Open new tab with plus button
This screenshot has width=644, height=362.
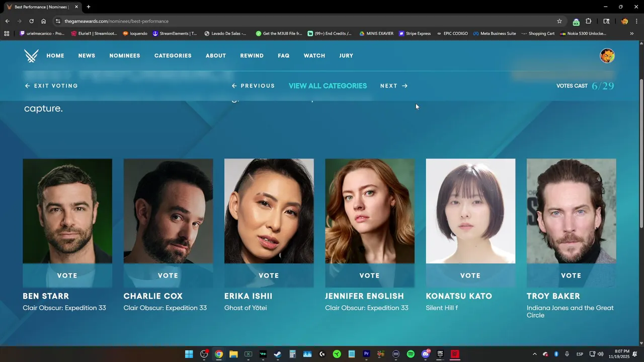click(x=89, y=7)
